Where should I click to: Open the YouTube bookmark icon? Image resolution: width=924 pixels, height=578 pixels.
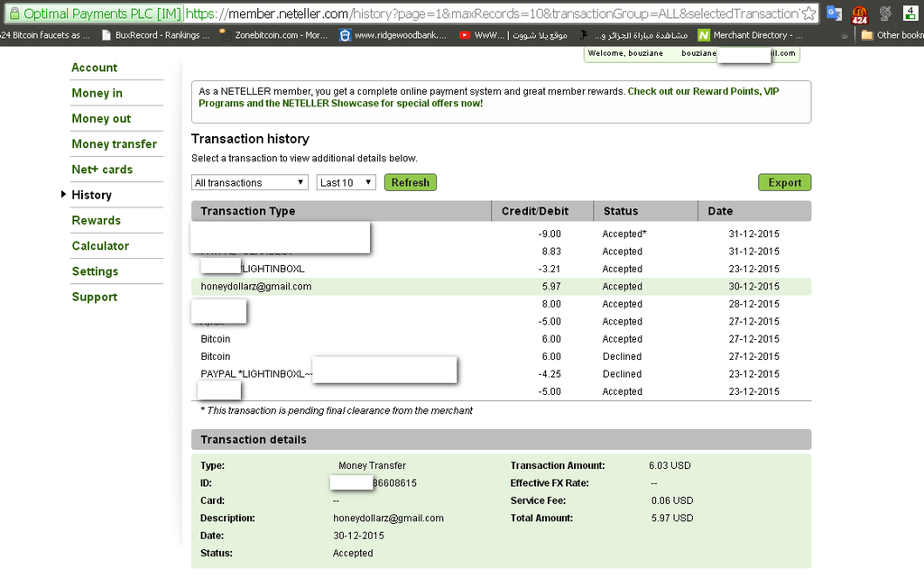465,35
